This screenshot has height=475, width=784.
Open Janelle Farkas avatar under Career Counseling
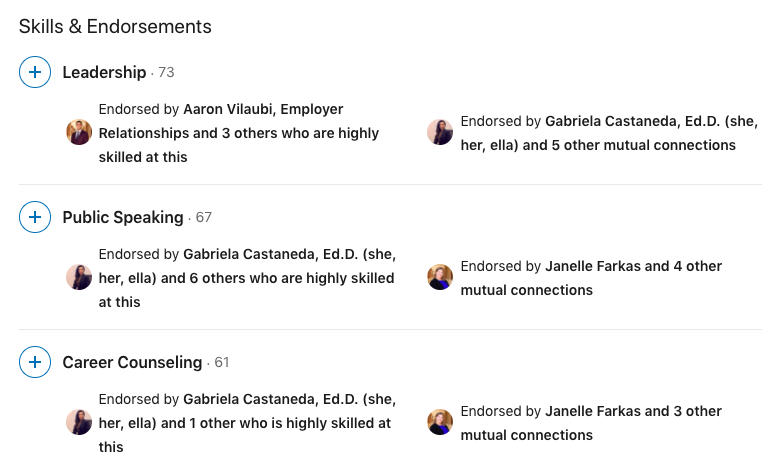[x=440, y=422]
